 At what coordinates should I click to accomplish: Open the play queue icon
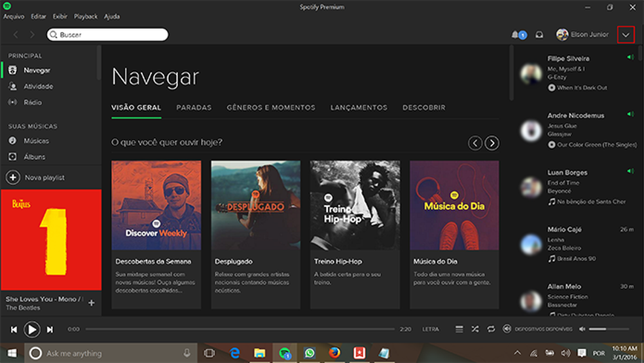pyautogui.click(x=459, y=330)
